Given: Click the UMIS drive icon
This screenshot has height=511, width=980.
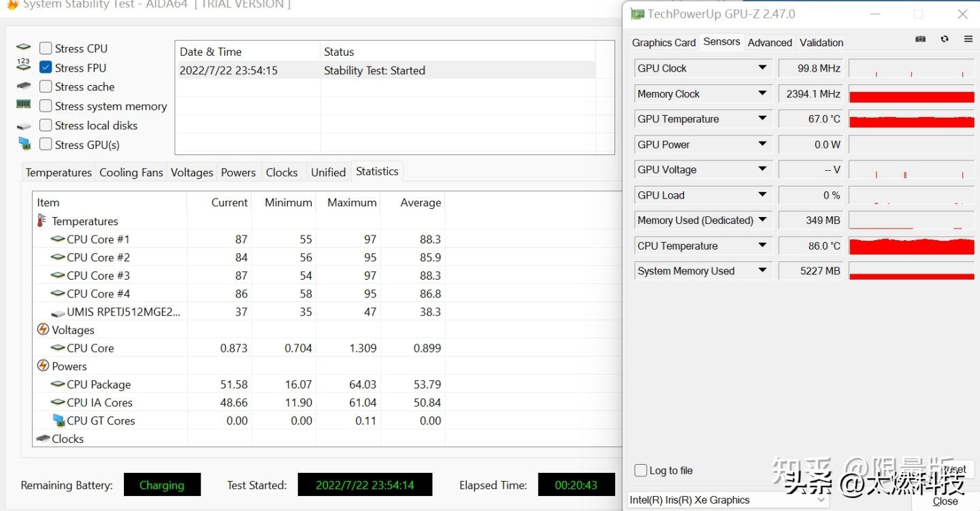Looking at the screenshot, I should tap(59, 312).
